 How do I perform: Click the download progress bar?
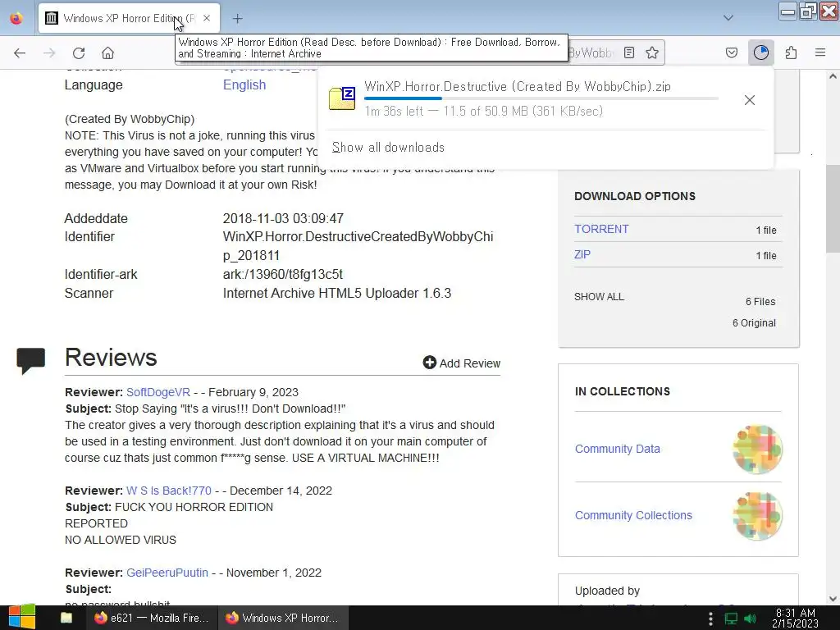tap(541, 98)
